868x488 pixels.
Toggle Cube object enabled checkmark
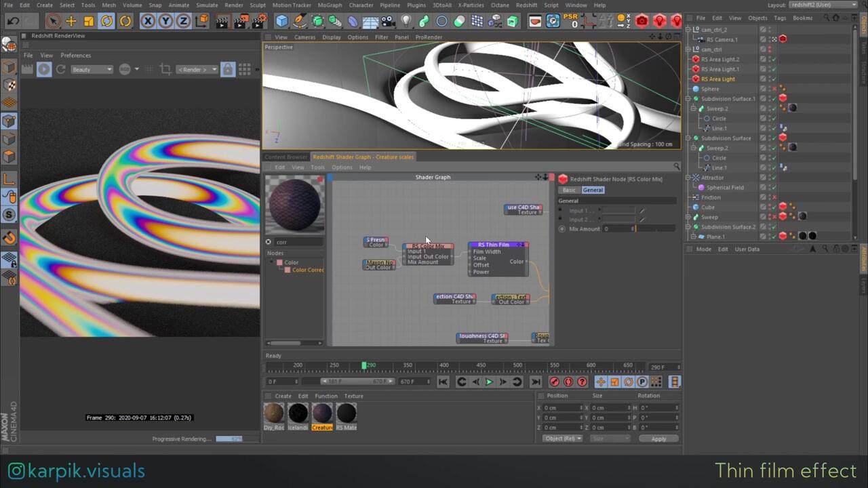774,207
